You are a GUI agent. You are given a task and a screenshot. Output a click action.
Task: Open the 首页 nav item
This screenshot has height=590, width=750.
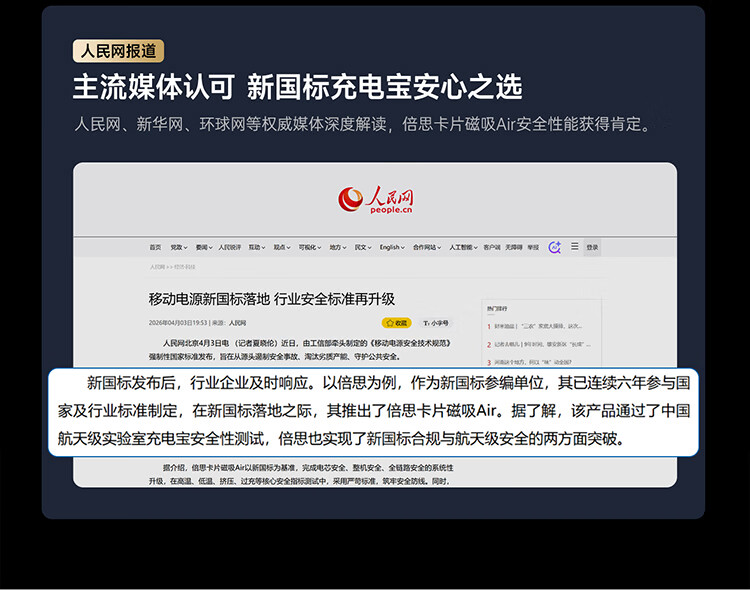[x=155, y=247]
